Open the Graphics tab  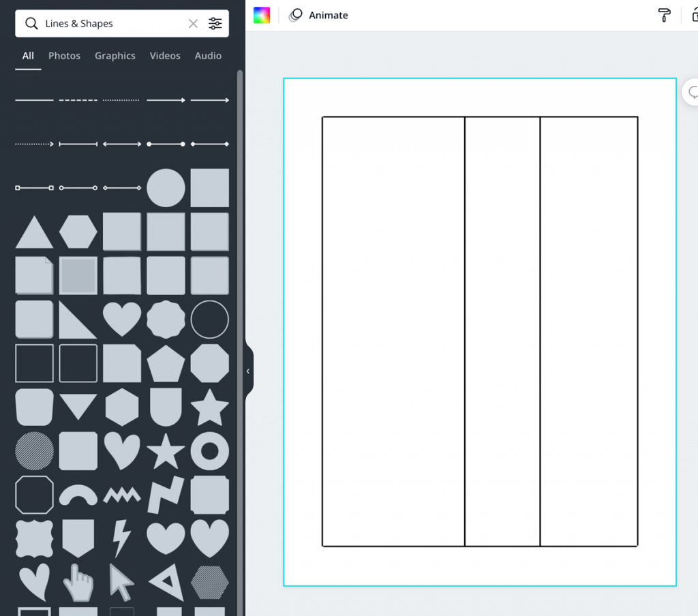click(x=115, y=56)
